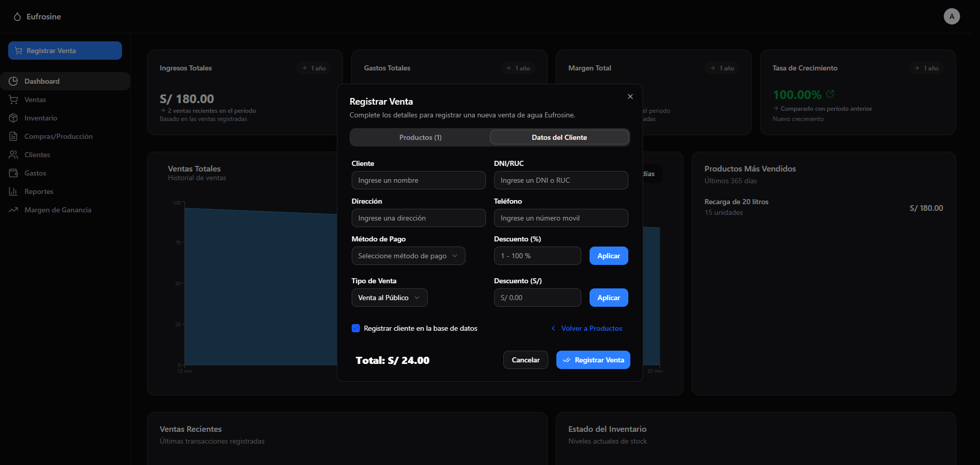
Task: Open the user avatar "A" menu
Action: click(x=951, y=16)
